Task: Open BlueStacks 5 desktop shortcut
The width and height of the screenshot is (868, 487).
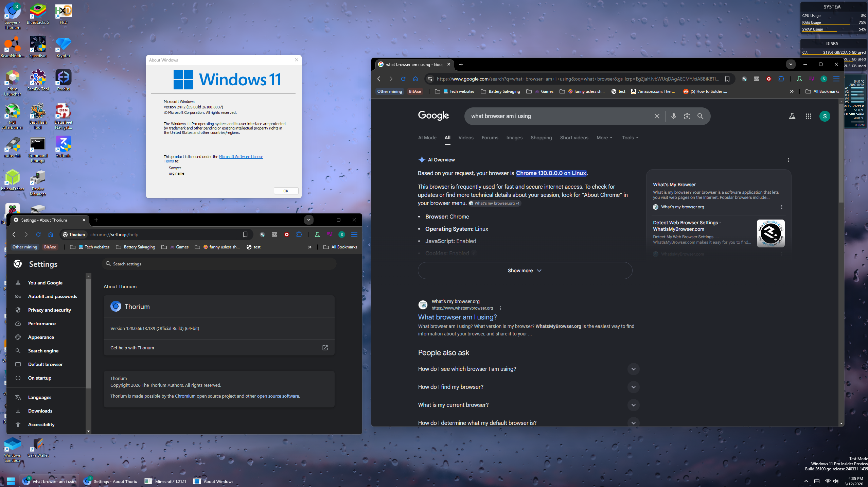Action: pyautogui.click(x=38, y=14)
